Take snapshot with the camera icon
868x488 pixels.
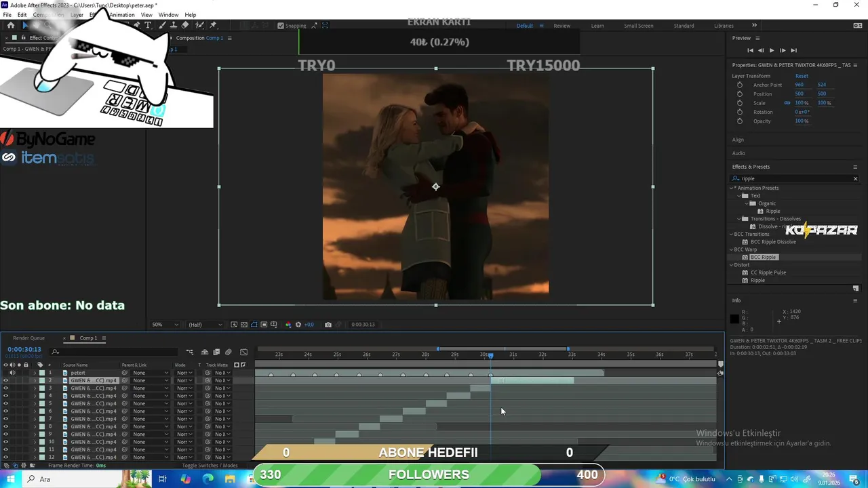(x=328, y=325)
